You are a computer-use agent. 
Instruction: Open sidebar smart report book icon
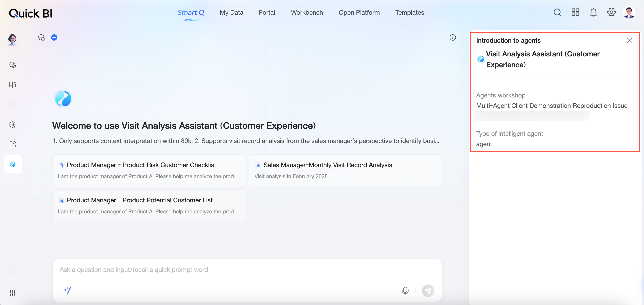click(12, 85)
